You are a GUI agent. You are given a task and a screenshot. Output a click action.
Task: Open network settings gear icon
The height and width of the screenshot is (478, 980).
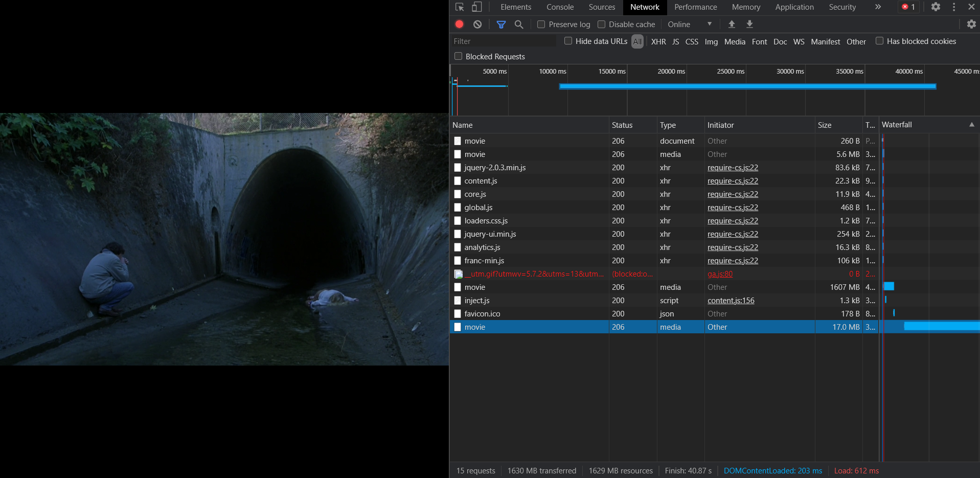tap(971, 24)
